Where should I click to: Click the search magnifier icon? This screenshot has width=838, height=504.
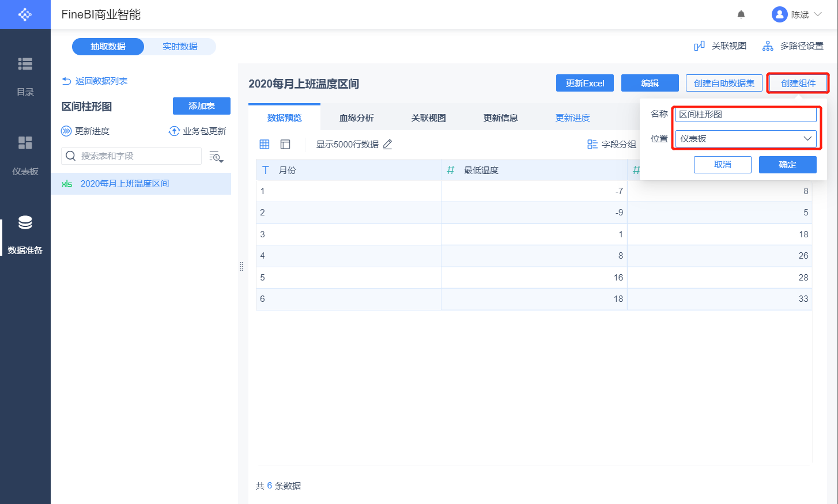[x=71, y=156]
